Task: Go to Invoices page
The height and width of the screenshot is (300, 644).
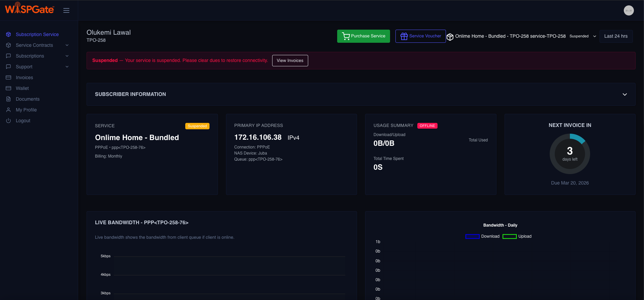Action: [x=24, y=77]
